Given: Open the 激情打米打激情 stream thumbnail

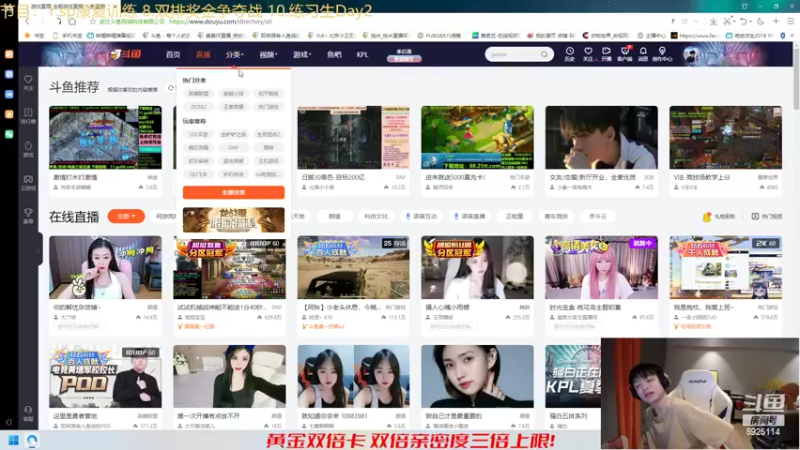Looking at the screenshot, I should 105,137.
